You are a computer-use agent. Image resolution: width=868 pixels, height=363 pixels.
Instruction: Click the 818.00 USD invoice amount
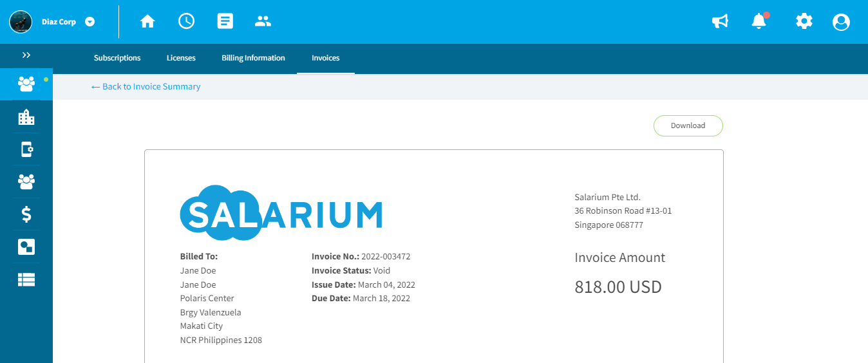coord(618,286)
